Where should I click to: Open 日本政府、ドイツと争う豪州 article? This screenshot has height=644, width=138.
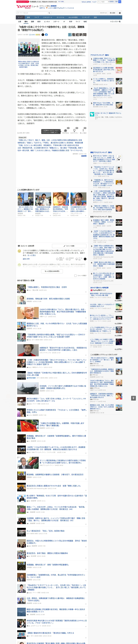tap(63, 387)
